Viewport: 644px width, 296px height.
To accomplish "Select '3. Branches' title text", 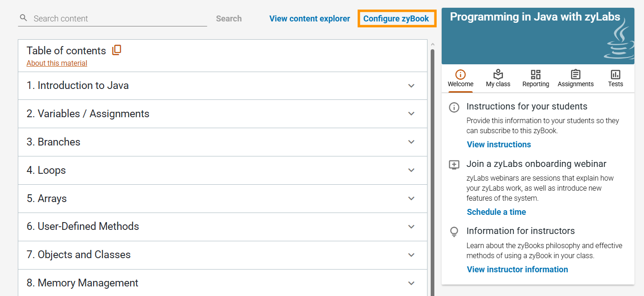I will click(x=53, y=142).
